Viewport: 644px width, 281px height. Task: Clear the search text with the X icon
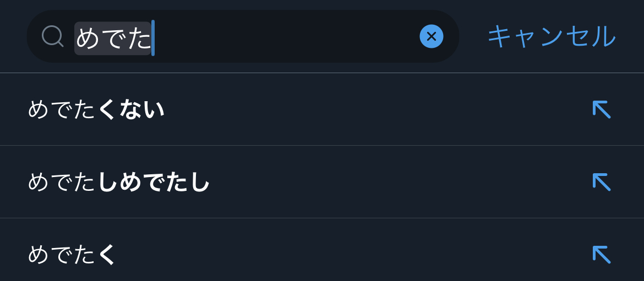pyautogui.click(x=432, y=36)
